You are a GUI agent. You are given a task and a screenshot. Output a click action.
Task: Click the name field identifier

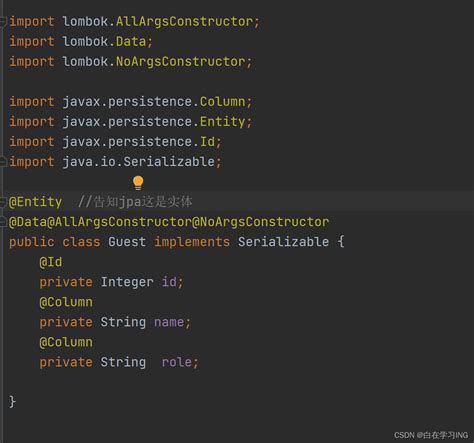click(169, 322)
